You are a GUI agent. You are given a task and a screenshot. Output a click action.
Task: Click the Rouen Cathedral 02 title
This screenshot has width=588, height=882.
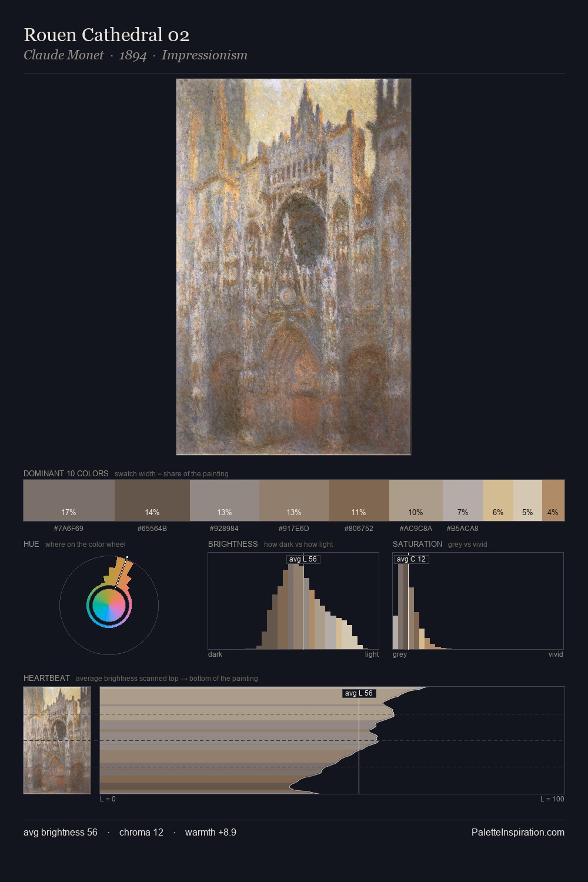click(x=106, y=35)
